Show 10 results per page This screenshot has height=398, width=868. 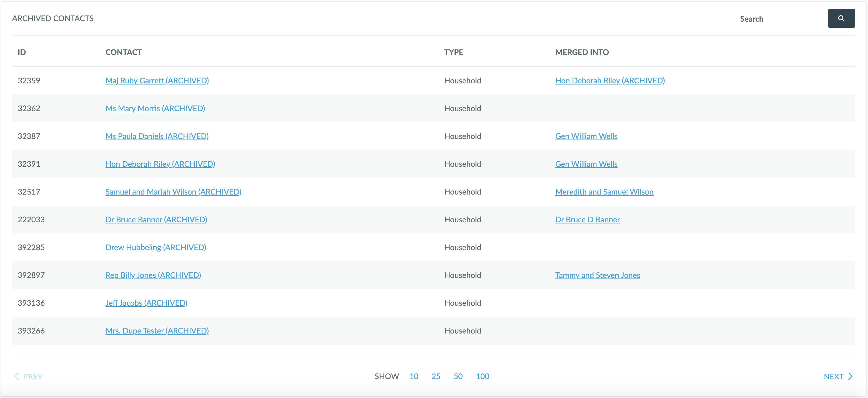pos(414,376)
